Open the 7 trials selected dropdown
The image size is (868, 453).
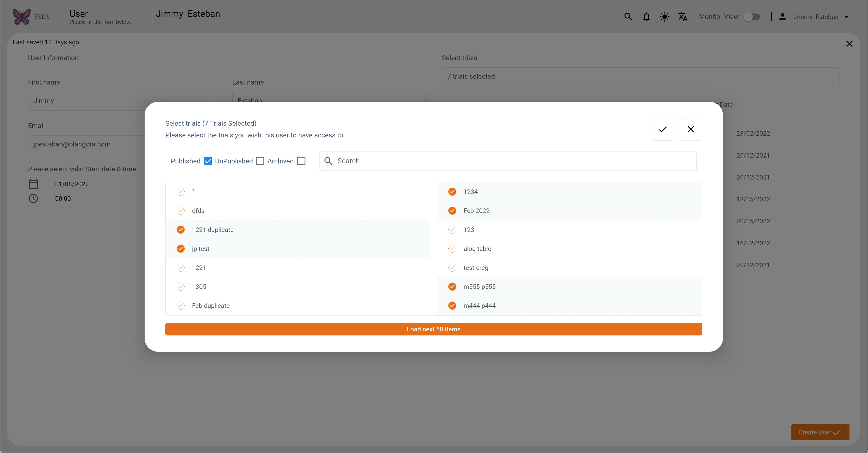click(x=640, y=76)
